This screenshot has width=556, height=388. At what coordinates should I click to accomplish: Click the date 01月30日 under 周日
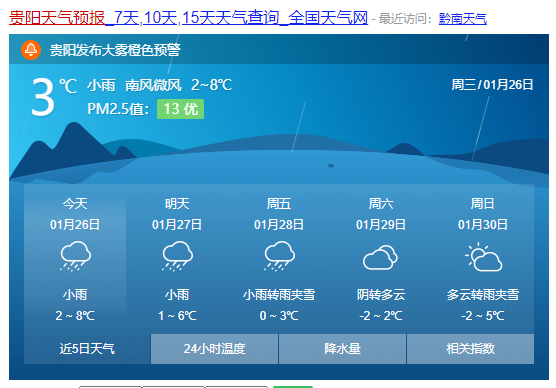[483, 225]
